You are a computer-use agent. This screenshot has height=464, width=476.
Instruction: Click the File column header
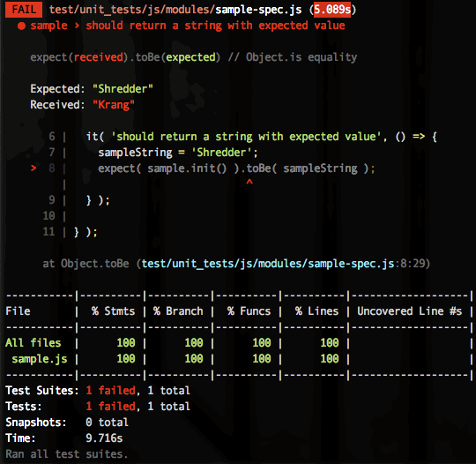click(18, 311)
